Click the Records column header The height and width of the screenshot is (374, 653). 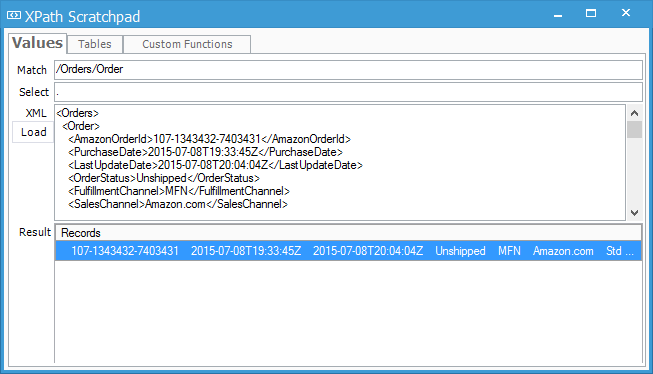click(348, 233)
